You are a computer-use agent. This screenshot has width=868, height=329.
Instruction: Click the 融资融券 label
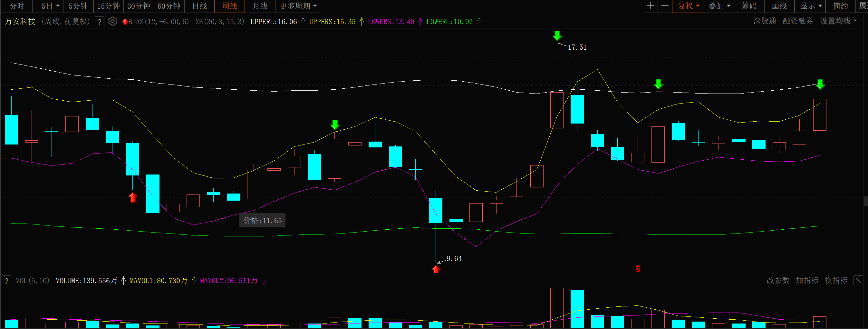pyautogui.click(x=798, y=21)
